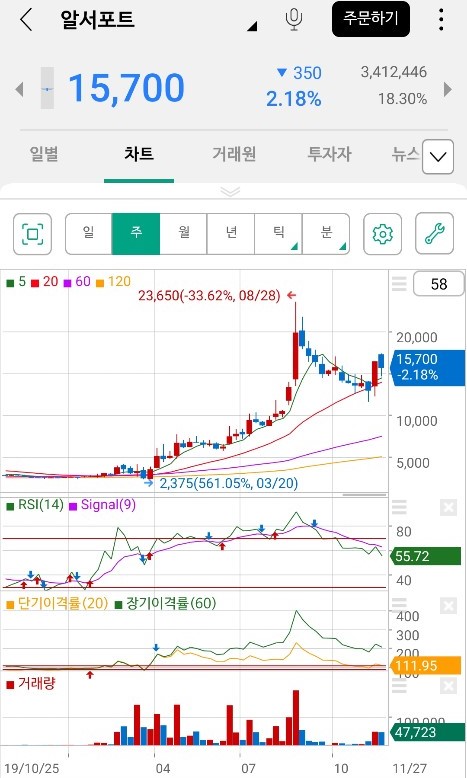Image resolution: width=467 pixels, height=778 pixels.
Task: Tap the green RSI value tag 55.72
Action: coord(426,556)
